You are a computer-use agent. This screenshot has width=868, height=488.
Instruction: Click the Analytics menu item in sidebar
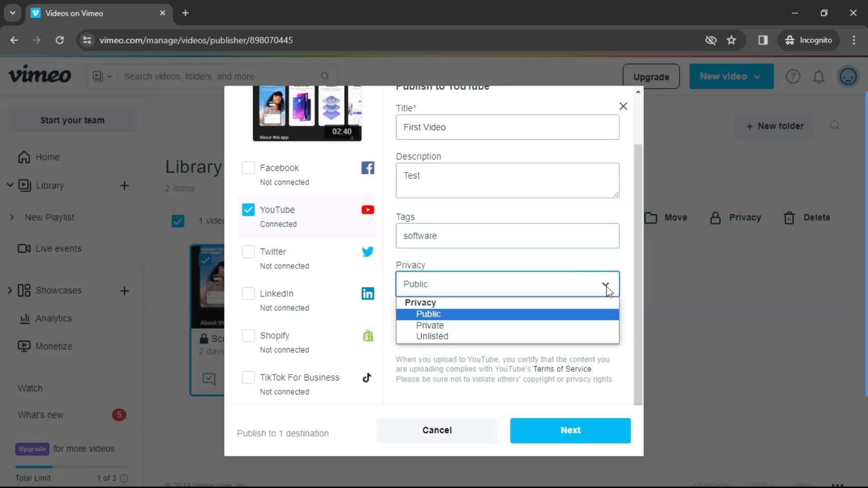(53, 318)
